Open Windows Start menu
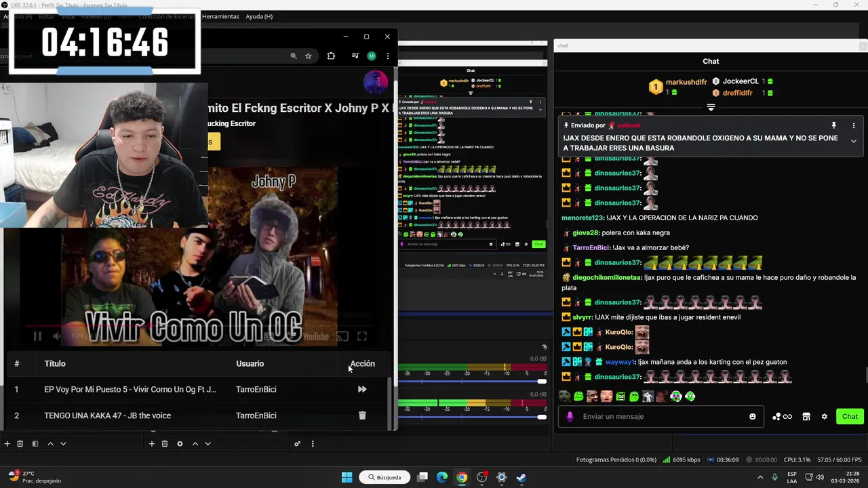 tap(347, 477)
